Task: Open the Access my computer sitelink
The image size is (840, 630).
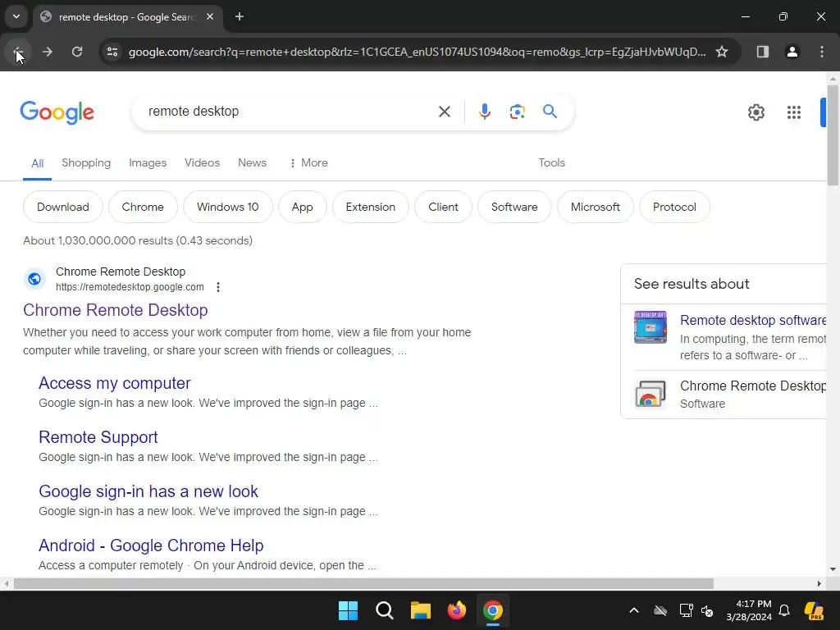Action: click(x=115, y=384)
